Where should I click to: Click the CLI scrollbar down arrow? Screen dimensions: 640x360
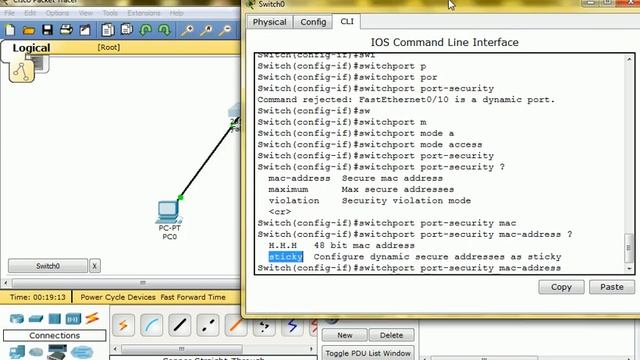(x=629, y=268)
